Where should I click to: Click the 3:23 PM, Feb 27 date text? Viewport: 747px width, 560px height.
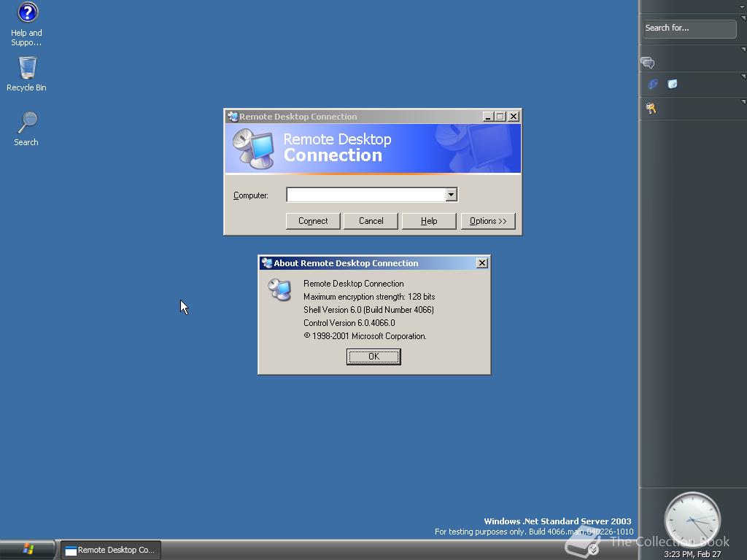point(692,554)
